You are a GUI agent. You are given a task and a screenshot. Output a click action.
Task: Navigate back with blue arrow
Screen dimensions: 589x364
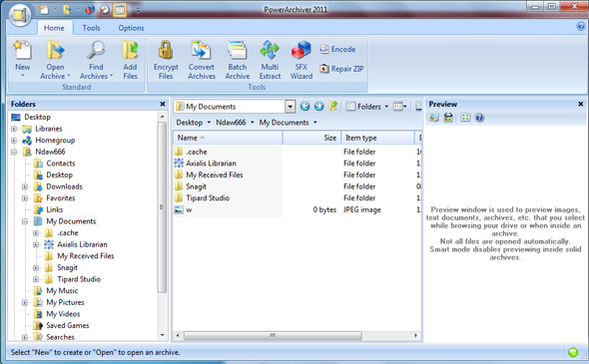[304, 107]
